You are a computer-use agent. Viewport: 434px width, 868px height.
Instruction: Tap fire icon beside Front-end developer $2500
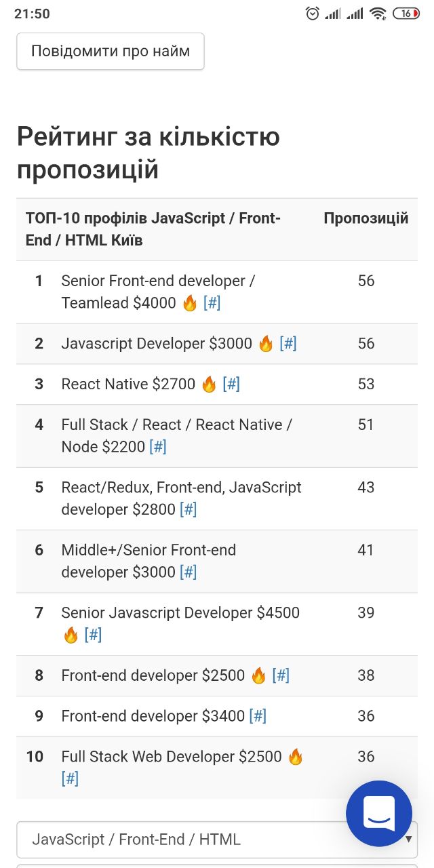coord(258,676)
